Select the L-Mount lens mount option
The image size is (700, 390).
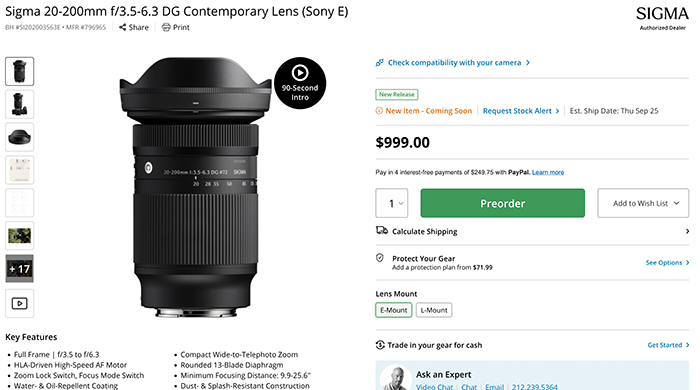point(434,310)
